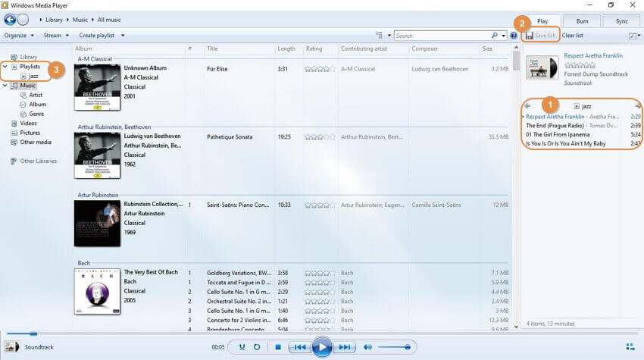Open the Stream dropdown menu
644x360 pixels.
click(x=56, y=36)
